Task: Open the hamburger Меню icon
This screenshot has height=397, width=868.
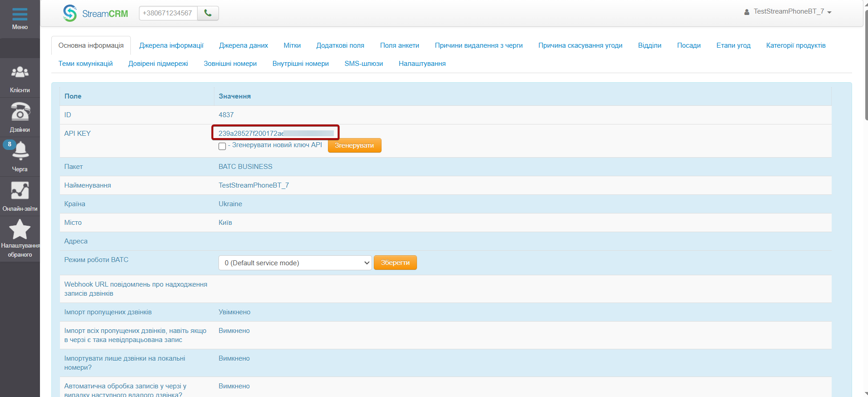Action: tap(20, 15)
